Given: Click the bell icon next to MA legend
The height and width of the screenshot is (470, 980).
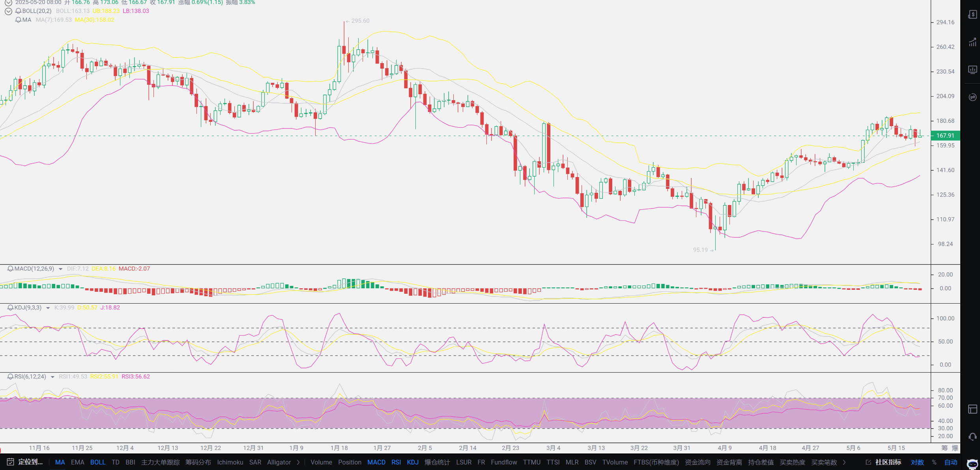Looking at the screenshot, I should tap(18, 20).
